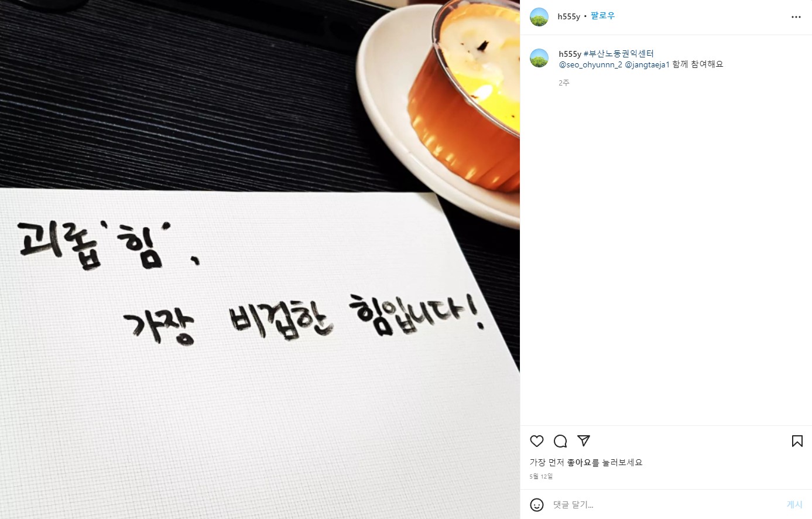Open @jangtaeja1 mentioned profile
The height and width of the screenshot is (519, 812).
click(x=647, y=64)
